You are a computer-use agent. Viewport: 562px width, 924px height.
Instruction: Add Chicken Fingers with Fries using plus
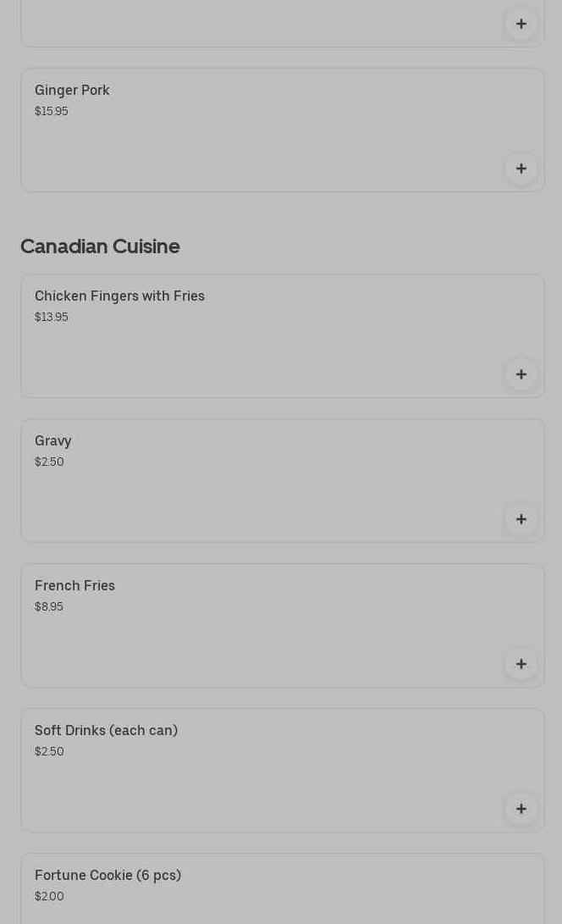(521, 374)
